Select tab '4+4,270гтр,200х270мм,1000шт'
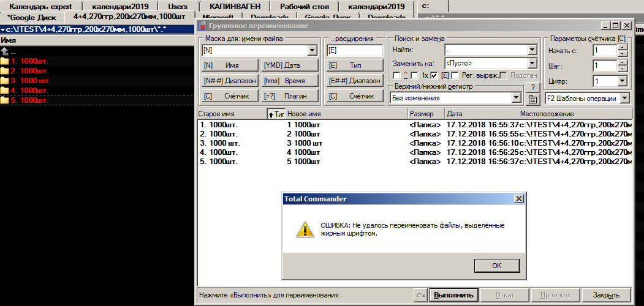This screenshot has width=644, height=306. [130, 17]
